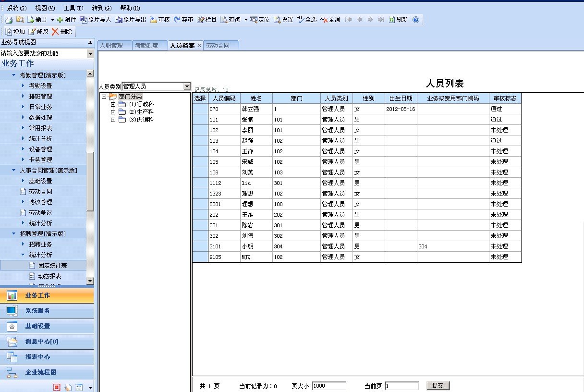Click the 附件 attachment button
Viewport: 584px width, 392px height.
coord(66,20)
